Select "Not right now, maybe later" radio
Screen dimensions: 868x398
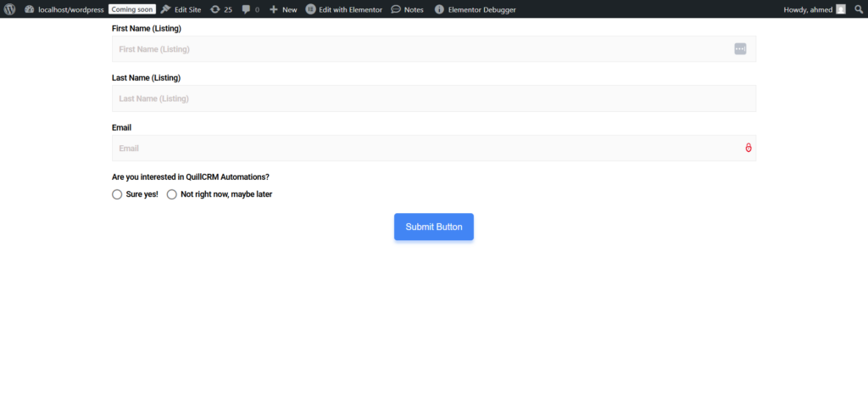172,194
